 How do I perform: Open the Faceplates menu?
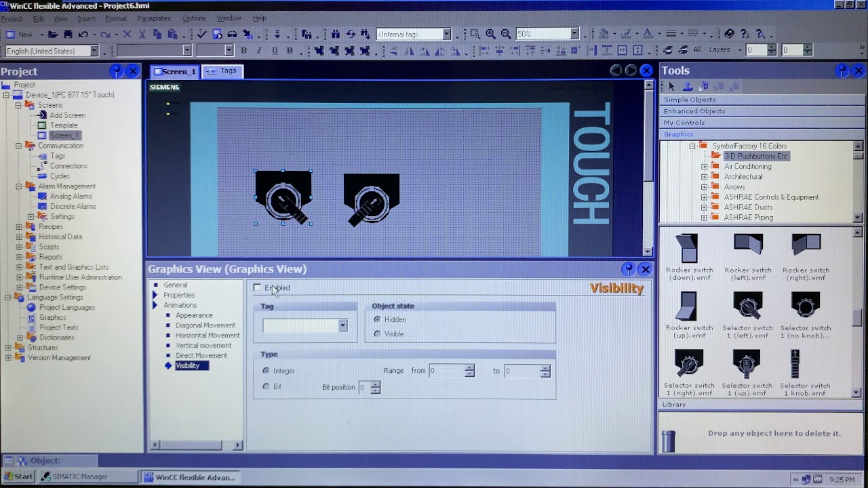(x=154, y=18)
